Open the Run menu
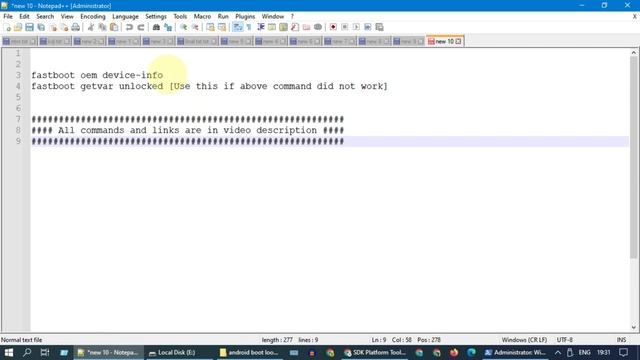The width and height of the screenshot is (640, 360). pyautogui.click(x=223, y=16)
